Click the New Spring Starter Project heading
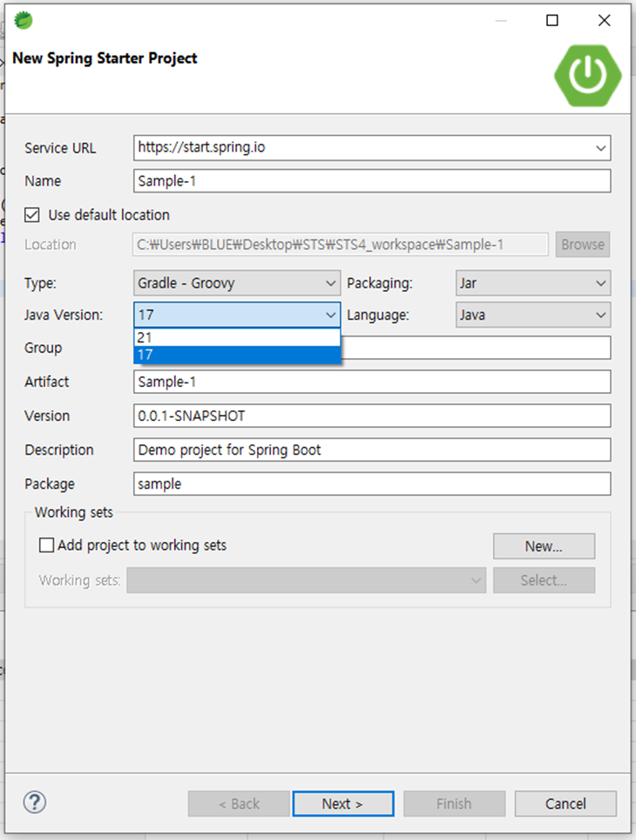Image resolution: width=636 pixels, height=840 pixels. click(105, 58)
